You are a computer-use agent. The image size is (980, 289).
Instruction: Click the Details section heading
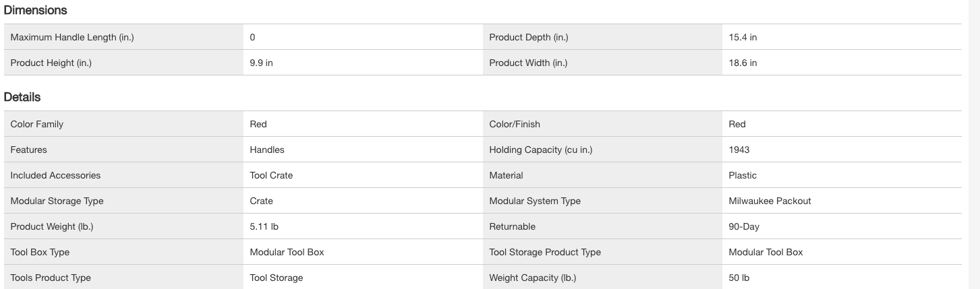click(x=22, y=97)
